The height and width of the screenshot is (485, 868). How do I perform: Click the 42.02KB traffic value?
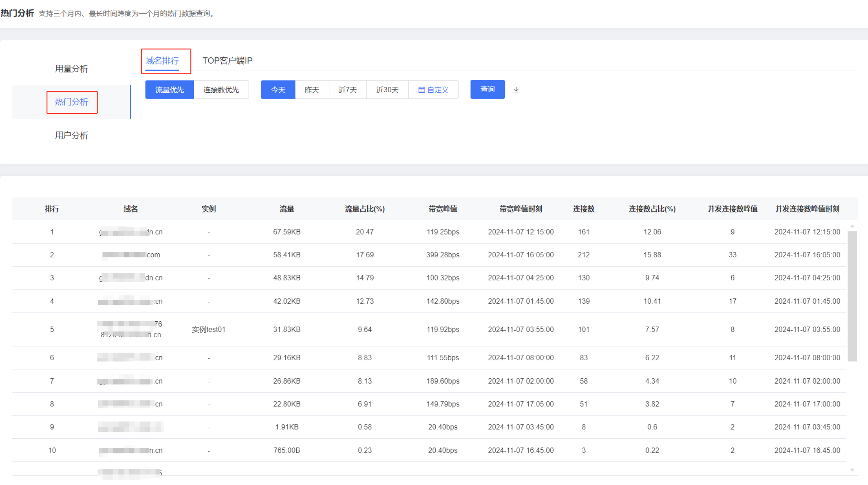287,301
